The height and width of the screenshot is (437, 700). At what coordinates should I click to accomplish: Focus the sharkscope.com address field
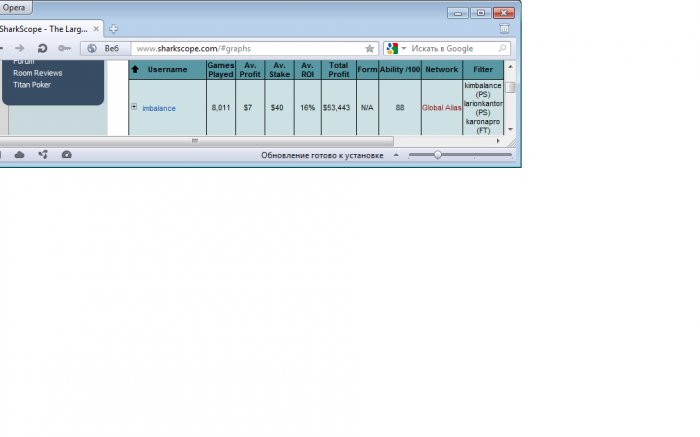point(248,48)
